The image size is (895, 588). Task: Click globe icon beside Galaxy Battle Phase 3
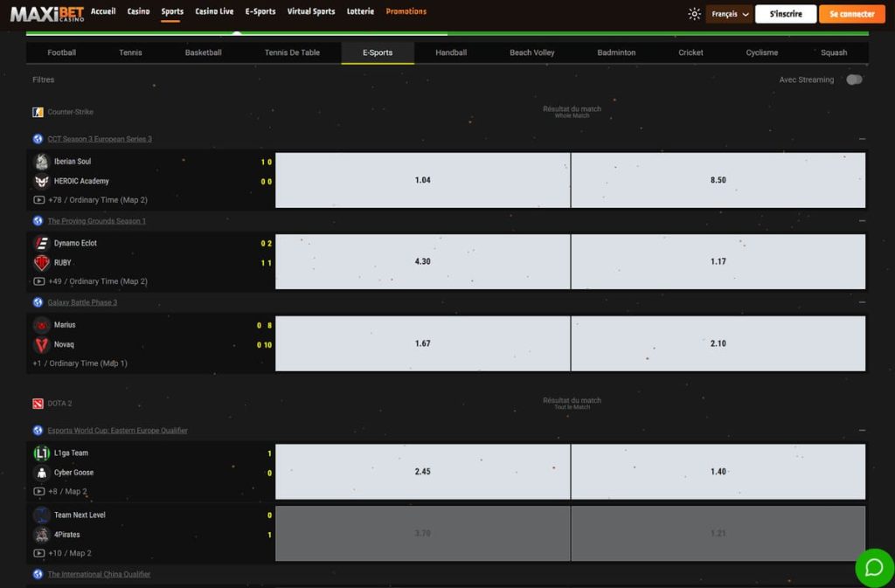coord(38,302)
